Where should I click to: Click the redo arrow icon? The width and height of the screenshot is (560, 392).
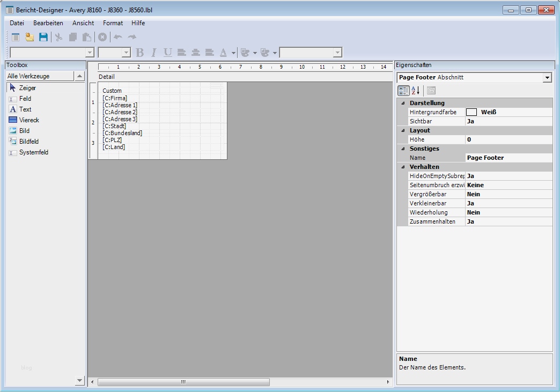[x=132, y=37]
